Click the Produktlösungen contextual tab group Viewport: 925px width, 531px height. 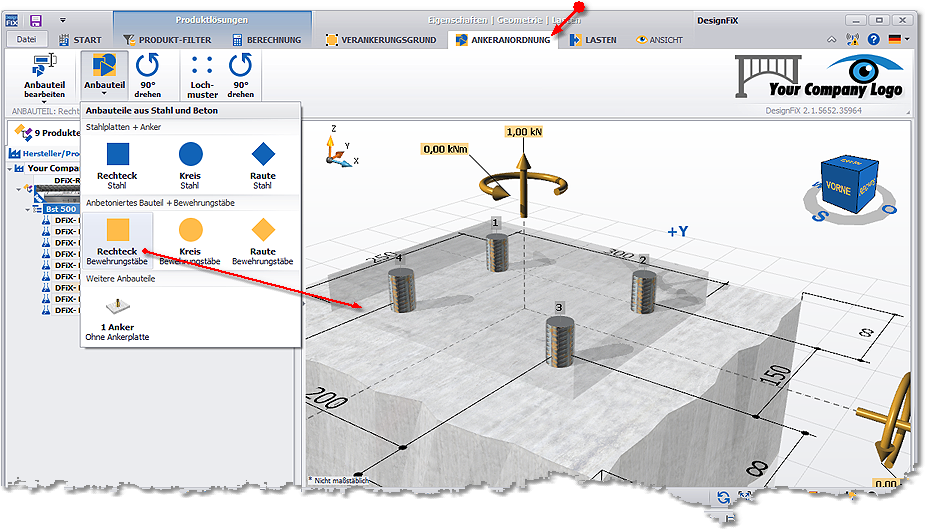[211, 20]
